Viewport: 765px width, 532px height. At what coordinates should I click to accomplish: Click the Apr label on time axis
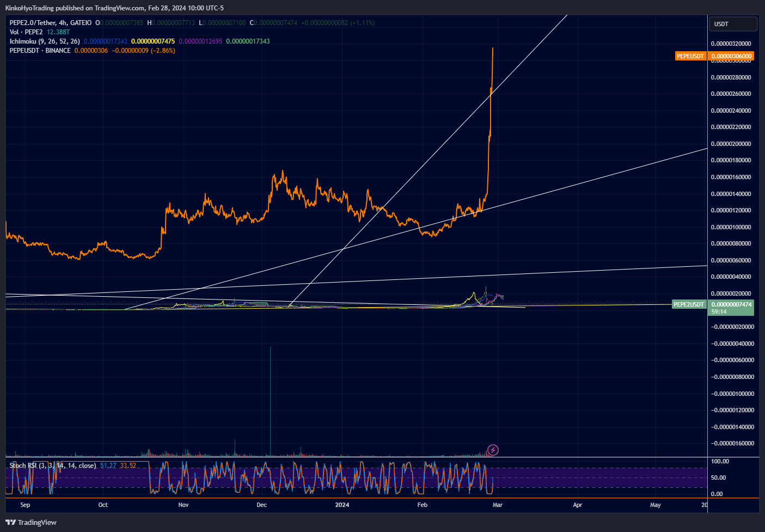pyautogui.click(x=578, y=505)
